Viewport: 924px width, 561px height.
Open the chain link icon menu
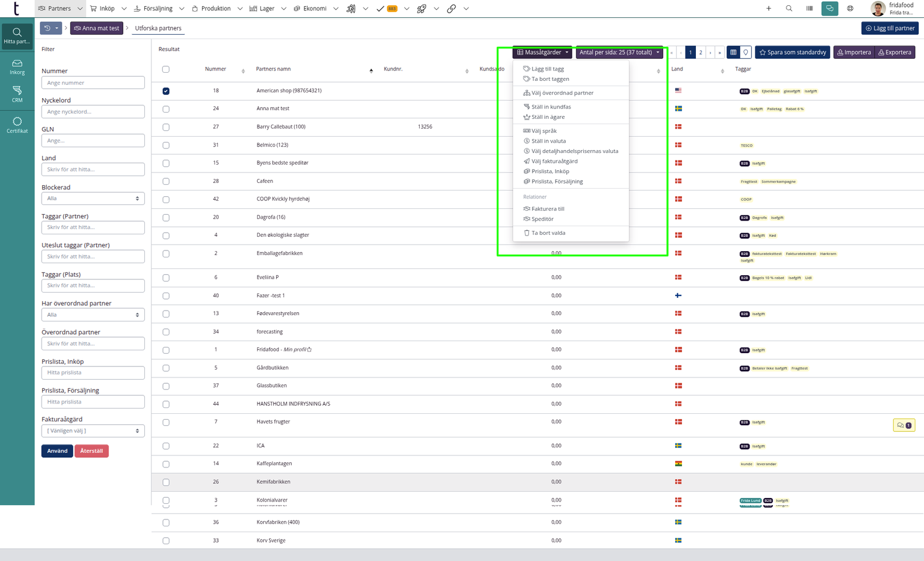click(452, 9)
